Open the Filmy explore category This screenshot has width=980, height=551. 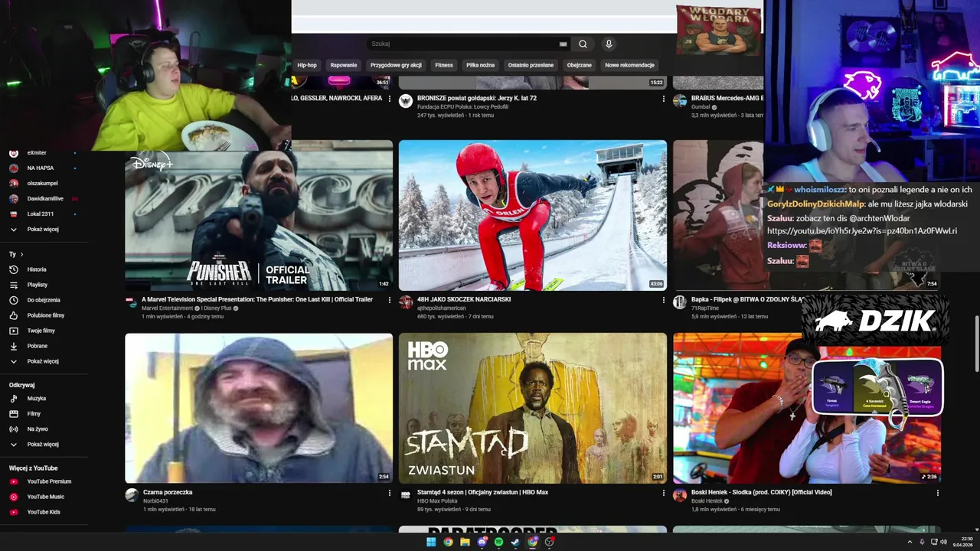click(34, 414)
